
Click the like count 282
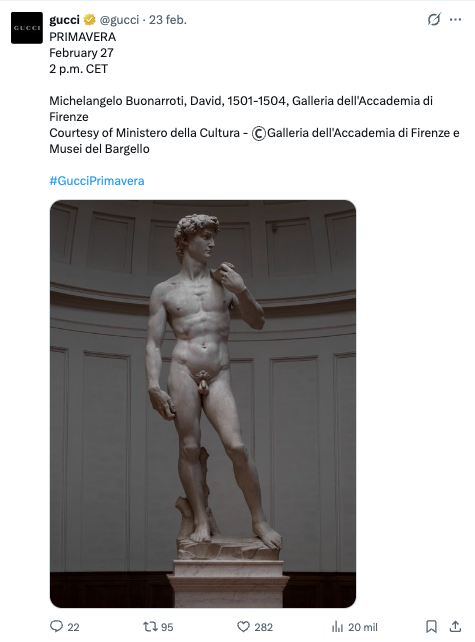263,627
